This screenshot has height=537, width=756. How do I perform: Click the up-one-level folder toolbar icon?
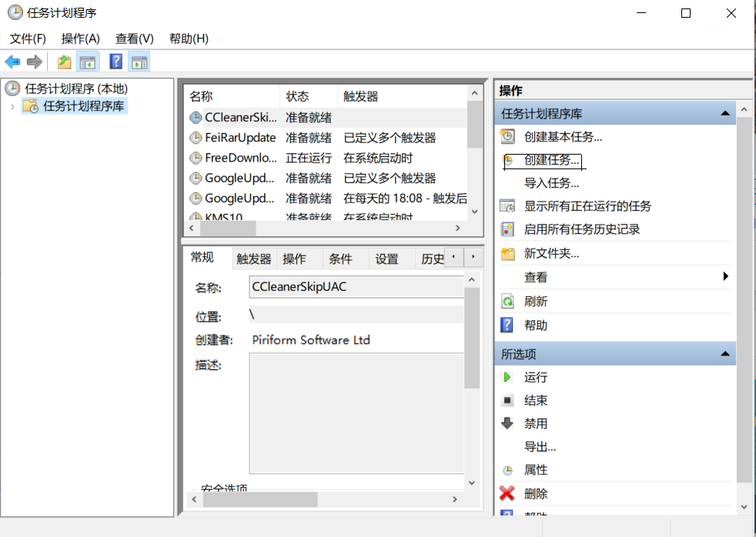tap(64, 62)
